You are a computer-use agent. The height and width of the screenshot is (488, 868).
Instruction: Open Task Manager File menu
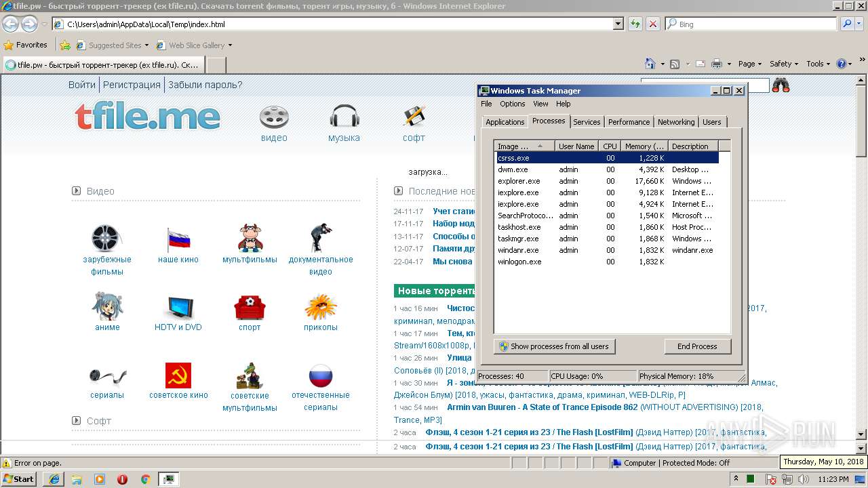(486, 104)
